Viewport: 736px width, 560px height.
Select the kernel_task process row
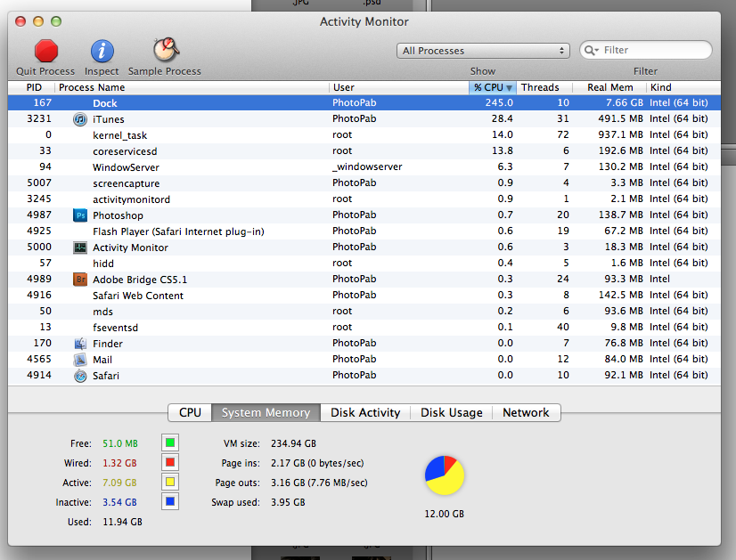[364, 135]
